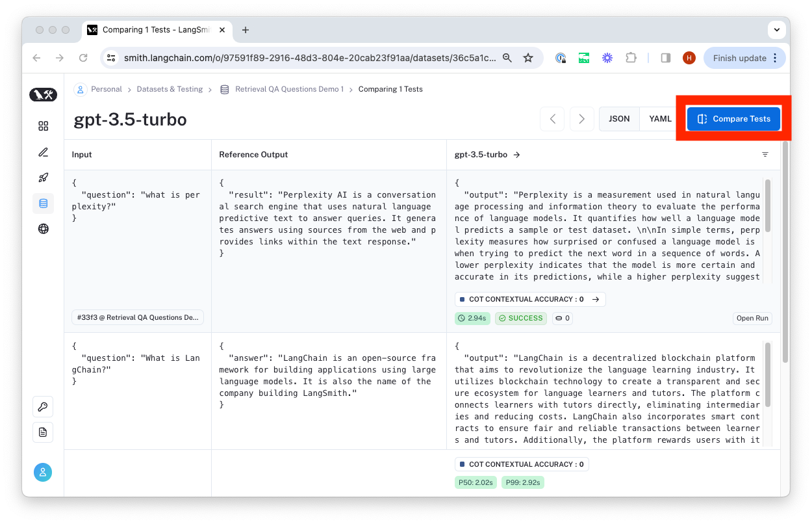Click the zoom magnifier in address bar
This screenshot has width=812, height=524.
click(x=507, y=58)
